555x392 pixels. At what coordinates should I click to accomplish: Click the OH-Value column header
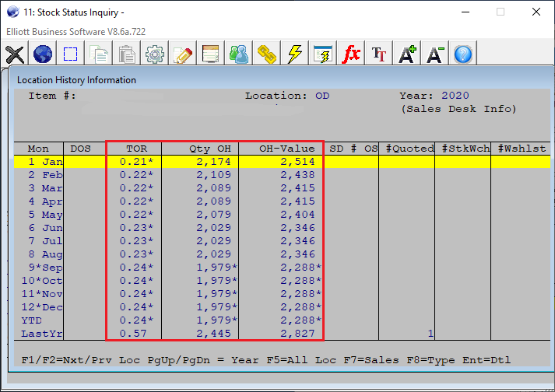click(287, 149)
